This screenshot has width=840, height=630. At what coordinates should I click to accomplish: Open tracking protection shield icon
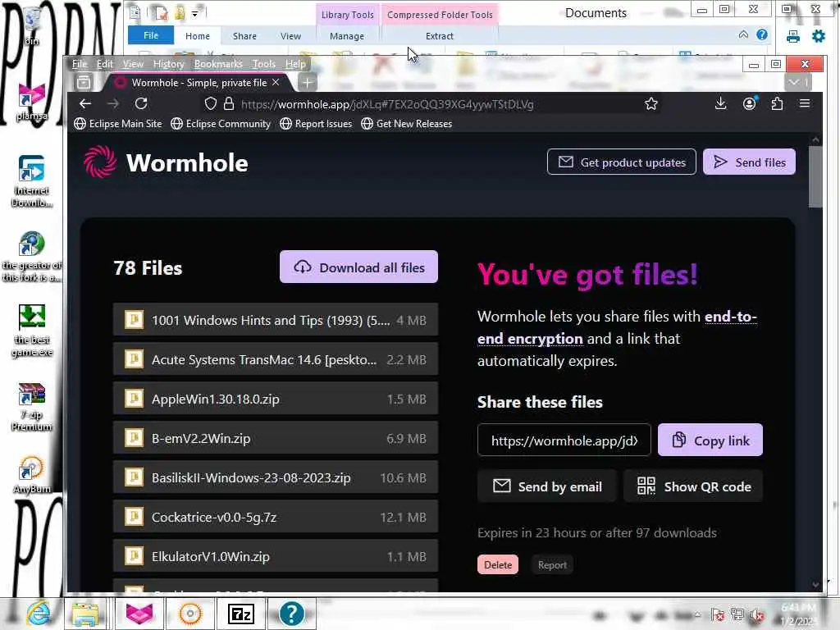coord(211,104)
